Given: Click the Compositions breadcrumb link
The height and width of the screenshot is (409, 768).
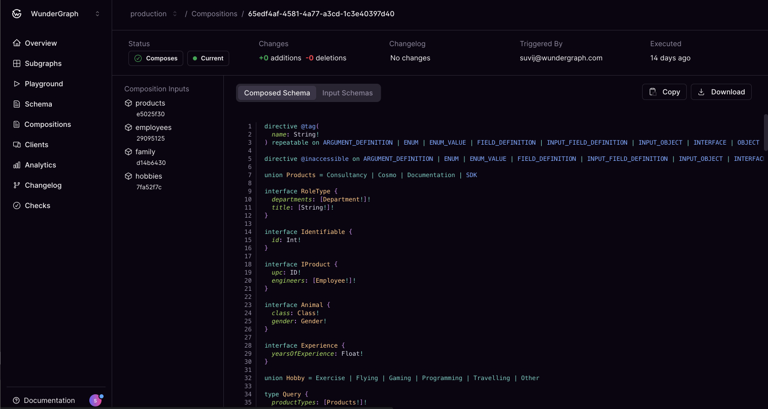Looking at the screenshot, I should 214,14.
